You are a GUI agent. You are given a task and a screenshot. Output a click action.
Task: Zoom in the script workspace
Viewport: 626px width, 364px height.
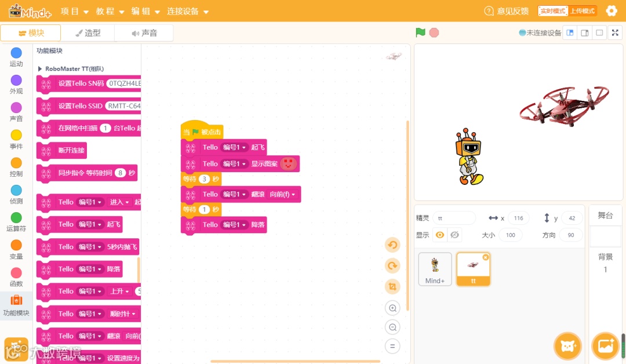[x=392, y=308]
